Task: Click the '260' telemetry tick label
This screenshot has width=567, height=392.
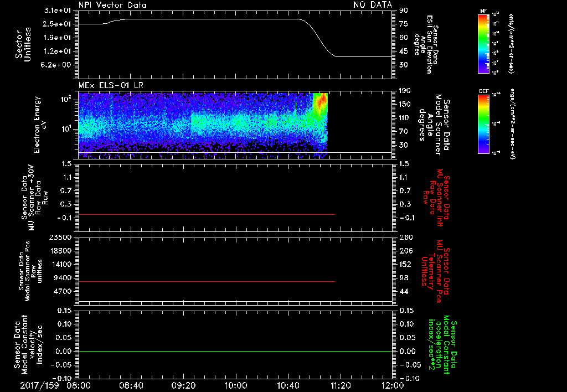Action: [x=405, y=238]
